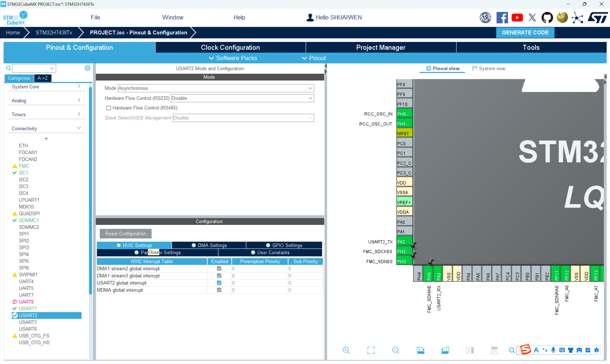Fit the chip view to screen
This screenshot has width=610, height=364.
pos(371,350)
